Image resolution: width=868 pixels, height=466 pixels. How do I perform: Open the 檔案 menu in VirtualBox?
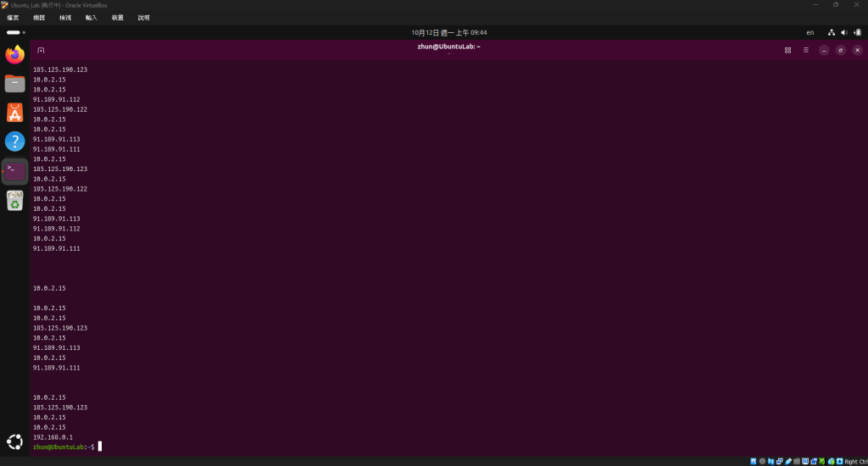coord(13,18)
